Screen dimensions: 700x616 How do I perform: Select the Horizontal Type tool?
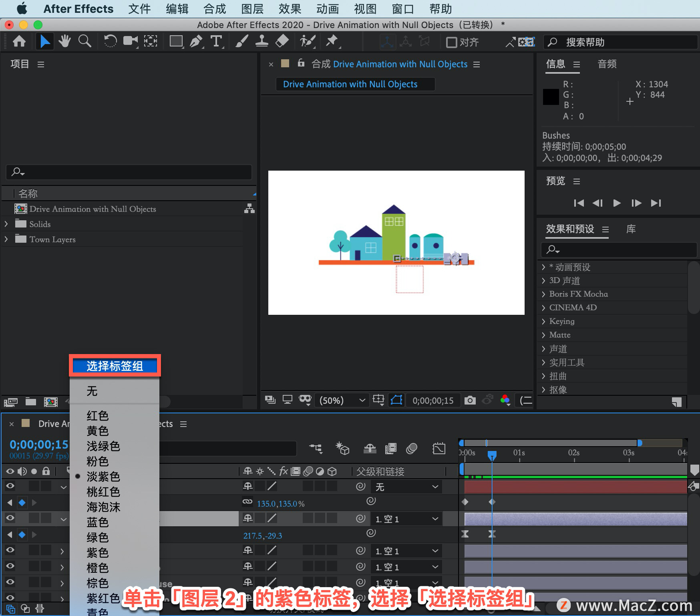tap(216, 42)
